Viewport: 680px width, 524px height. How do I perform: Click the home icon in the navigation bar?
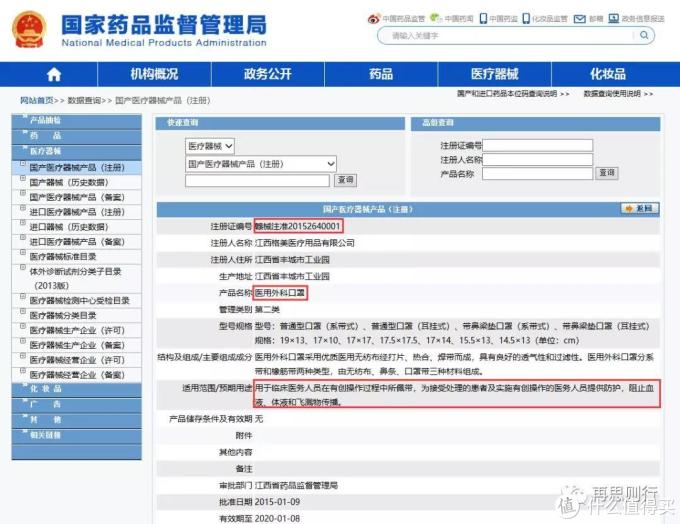click(x=54, y=75)
